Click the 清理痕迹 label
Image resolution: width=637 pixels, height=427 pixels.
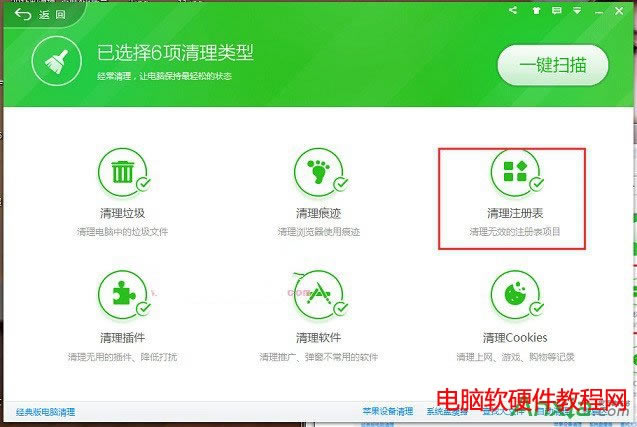point(318,213)
